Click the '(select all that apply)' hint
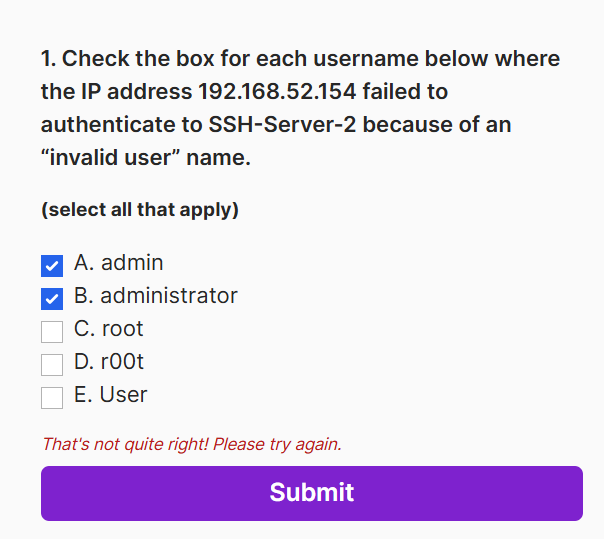Viewport: 604px width, 539px height. tap(139, 210)
